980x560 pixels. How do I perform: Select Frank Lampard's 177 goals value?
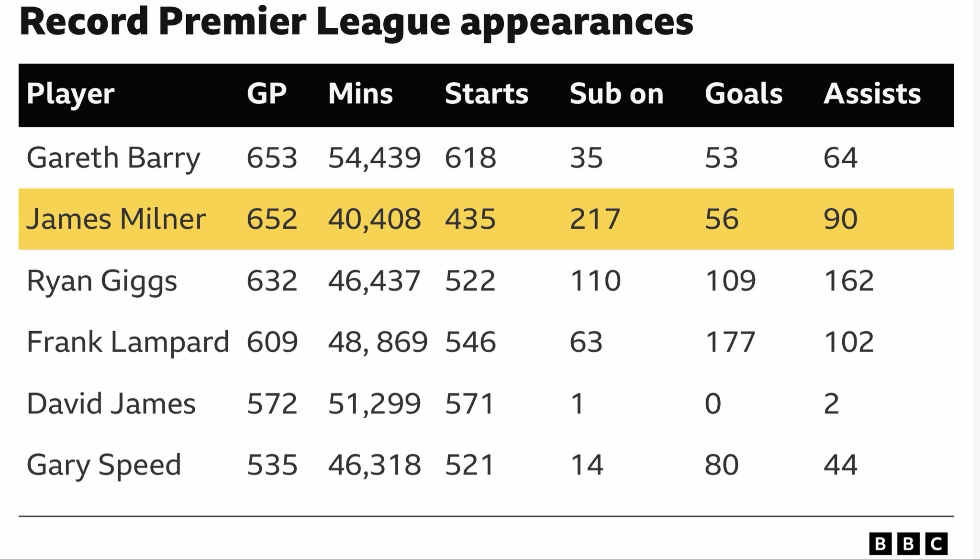[730, 342]
